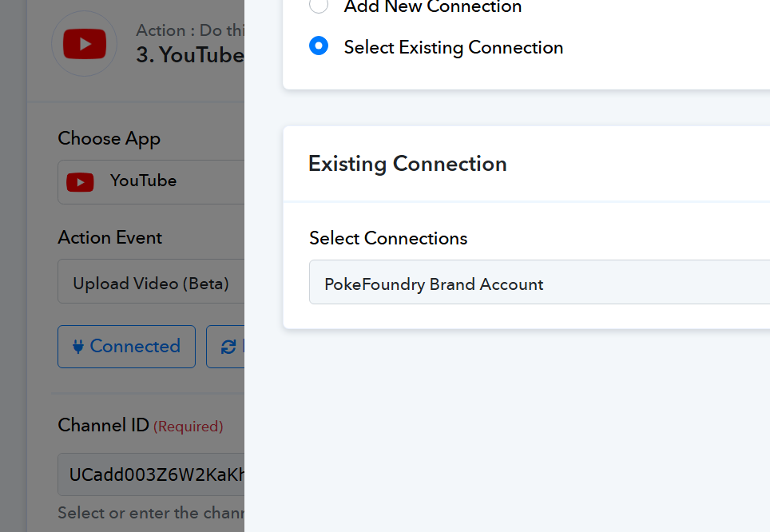Choose Select Existing Connection radio option
Viewport: 770px width, 532px height.
318,46
